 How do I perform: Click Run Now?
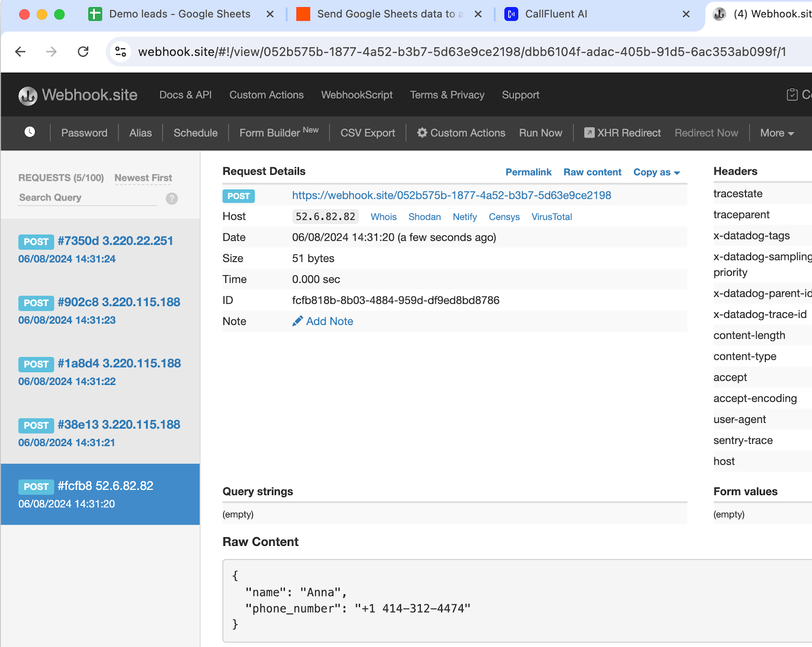coord(540,133)
